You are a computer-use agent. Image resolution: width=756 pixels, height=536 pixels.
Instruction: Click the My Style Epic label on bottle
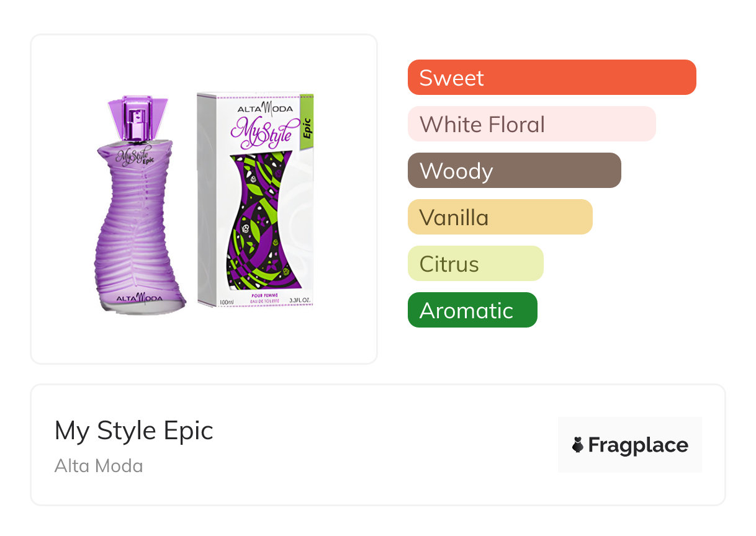[x=135, y=154]
